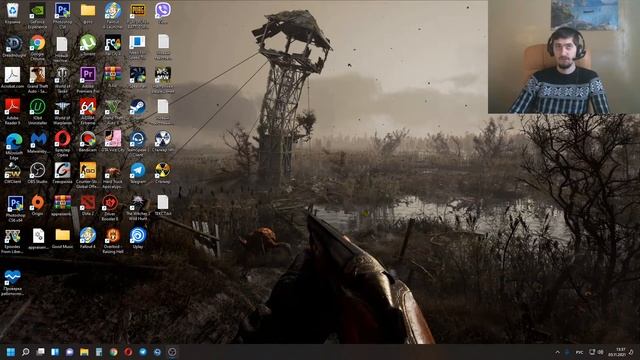Launch Steam from the desktop
Screen dimensions: 640x360
[138, 110]
